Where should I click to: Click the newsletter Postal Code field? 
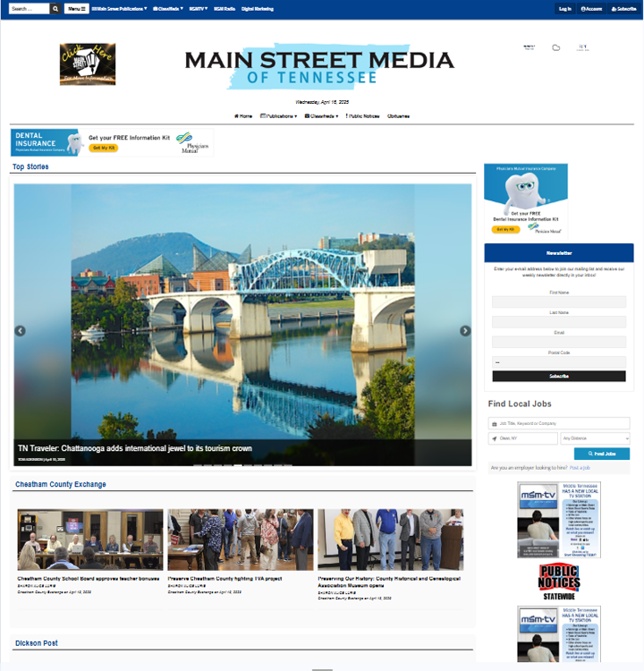click(x=559, y=362)
